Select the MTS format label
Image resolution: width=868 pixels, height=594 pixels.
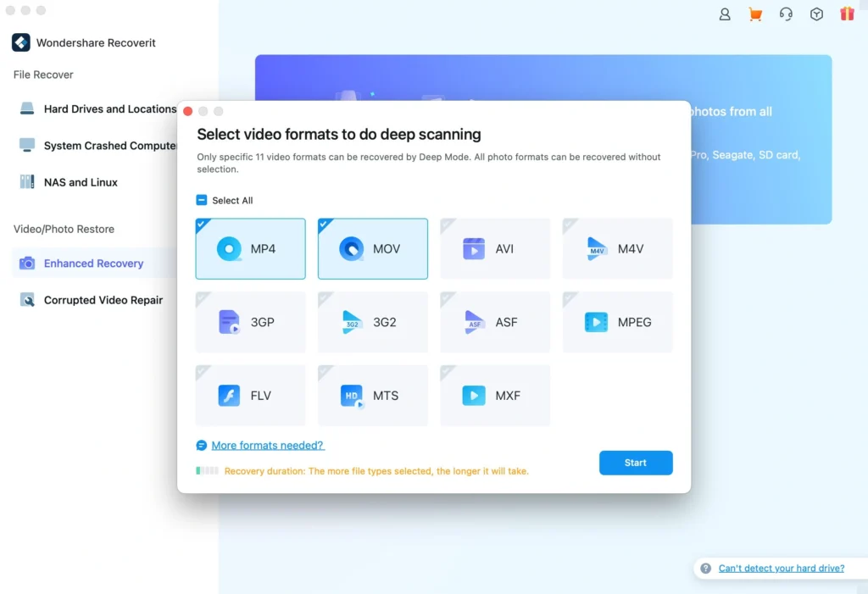click(x=386, y=395)
